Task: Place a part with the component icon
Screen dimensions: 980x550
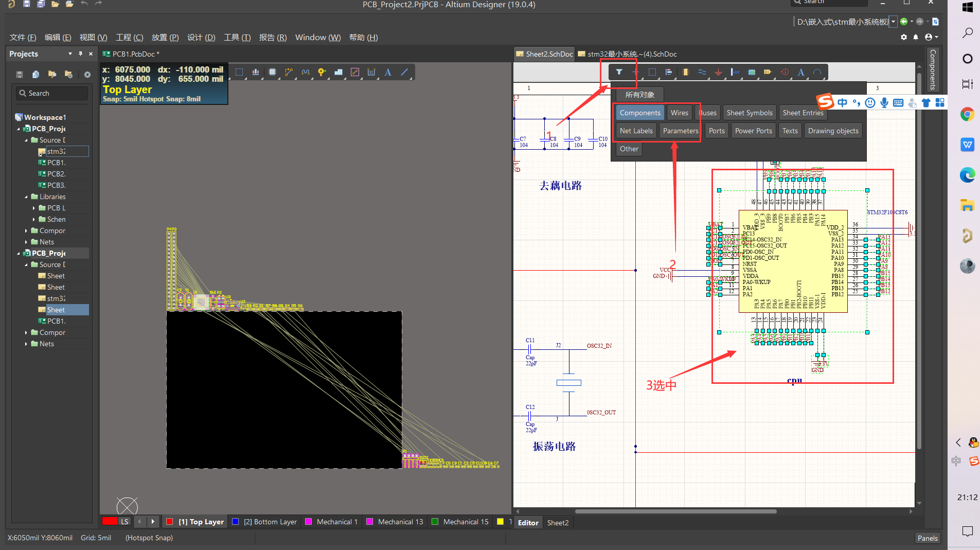Action: 685,72
